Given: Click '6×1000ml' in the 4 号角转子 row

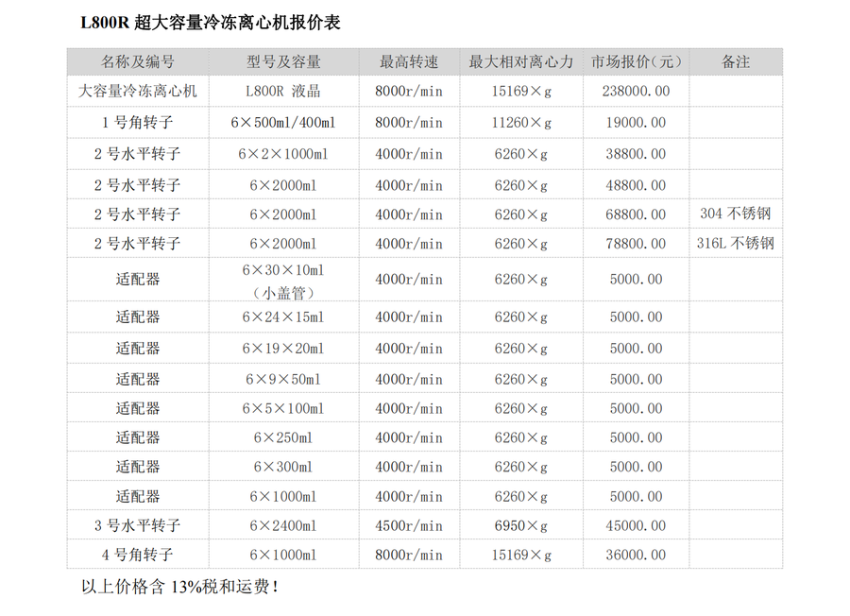Looking at the screenshot, I should pos(283,555).
